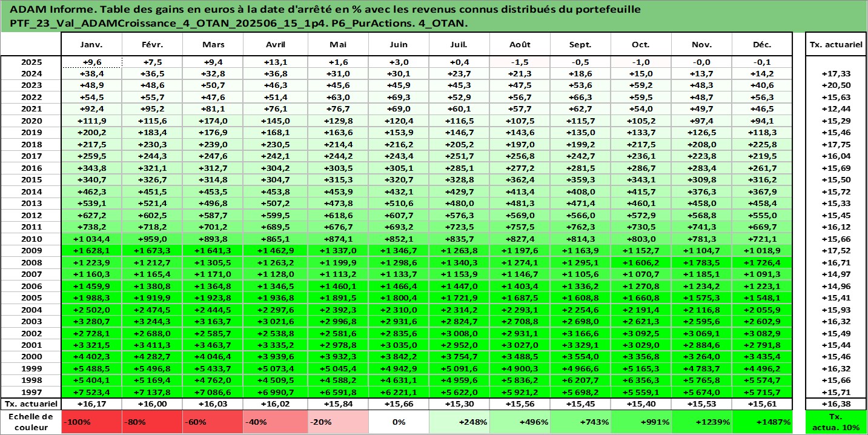Click the +743% color scale cell

click(580, 422)
